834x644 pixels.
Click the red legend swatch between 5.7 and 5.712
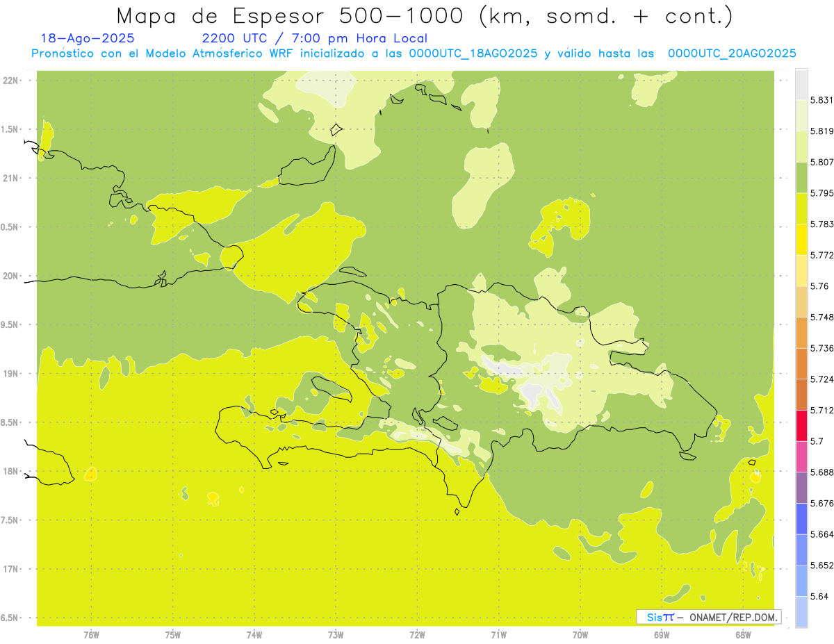pos(801,425)
